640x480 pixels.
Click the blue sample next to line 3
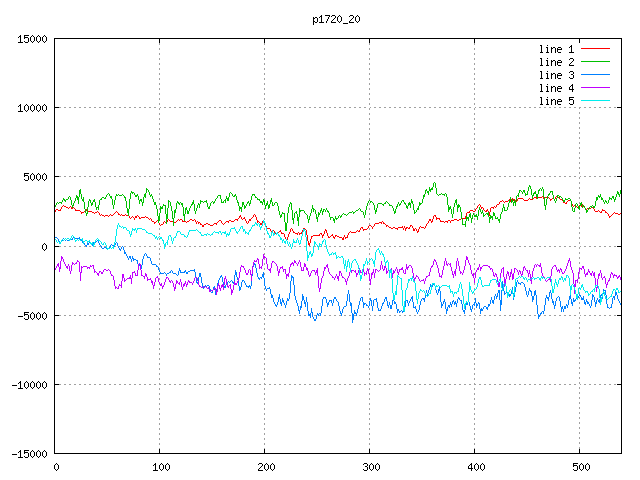click(x=595, y=75)
